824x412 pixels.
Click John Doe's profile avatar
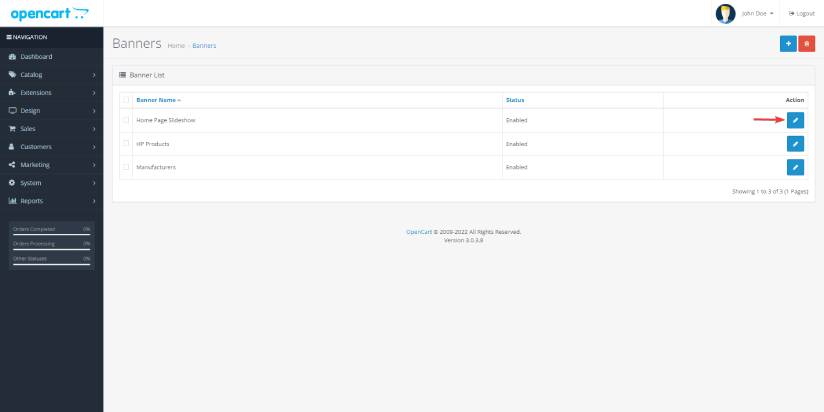coord(725,13)
